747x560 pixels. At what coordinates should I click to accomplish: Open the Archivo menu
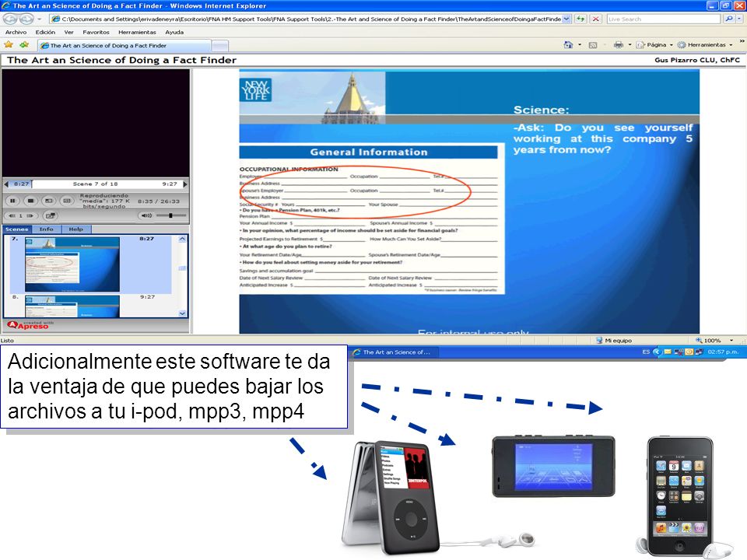click(16, 32)
